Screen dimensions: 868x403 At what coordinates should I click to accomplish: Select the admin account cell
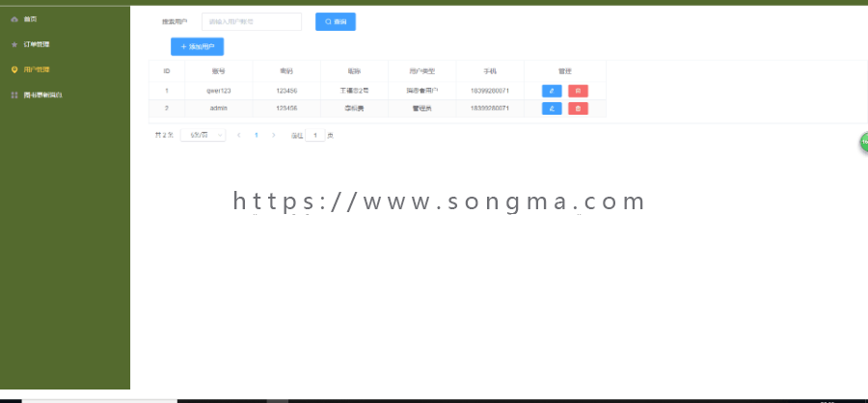coord(219,109)
